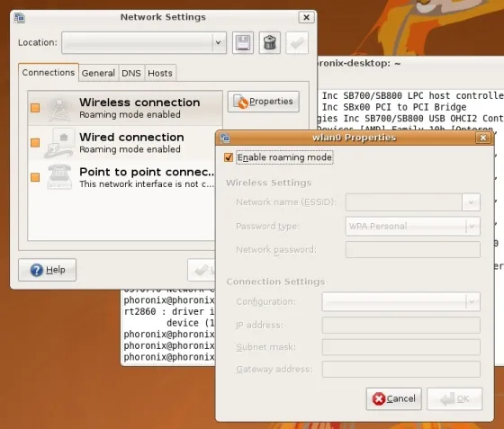Image resolution: width=504 pixels, height=429 pixels.
Task: Click the wireless antenna connection icon
Action: (x=59, y=109)
